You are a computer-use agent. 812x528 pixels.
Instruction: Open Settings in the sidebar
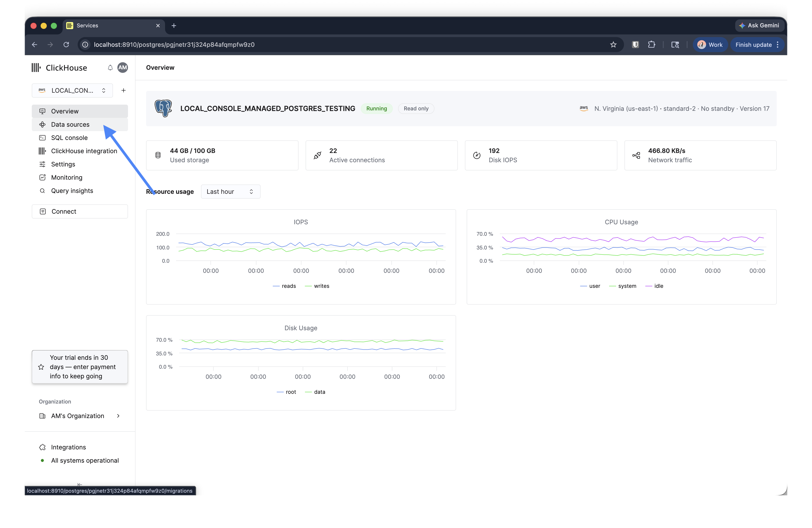[80, 164]
